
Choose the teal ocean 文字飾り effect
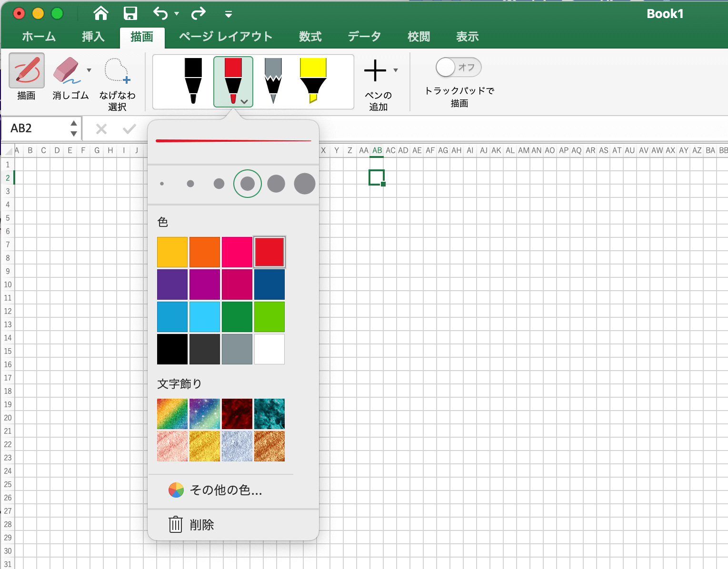coord(269,414)
